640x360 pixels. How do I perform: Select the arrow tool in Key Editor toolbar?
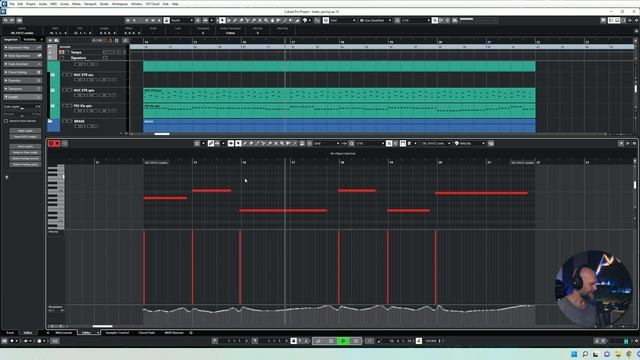click(238, 143)
